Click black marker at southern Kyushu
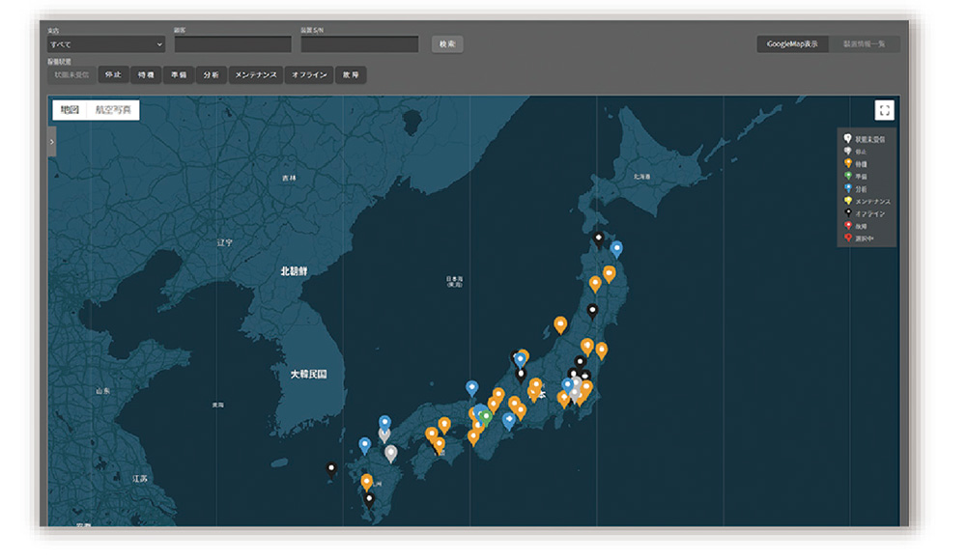 [x=369, y=500]
